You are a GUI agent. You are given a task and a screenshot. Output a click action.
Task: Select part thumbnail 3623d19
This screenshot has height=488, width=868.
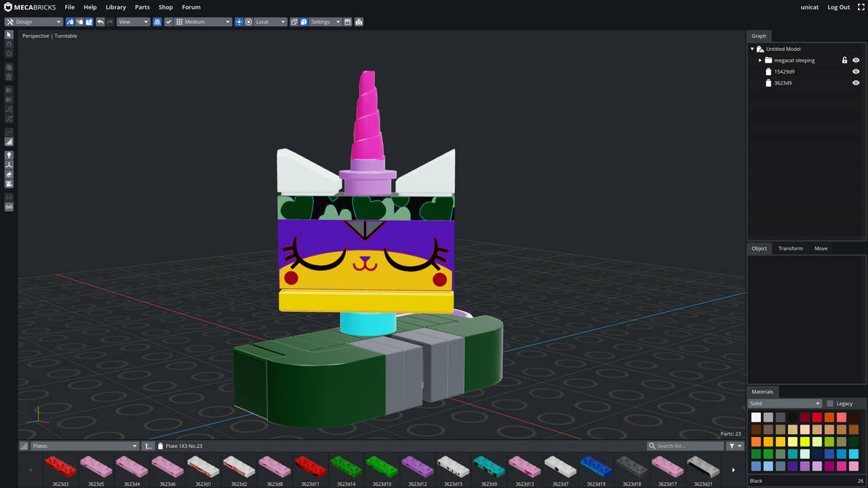coord(596,471)
